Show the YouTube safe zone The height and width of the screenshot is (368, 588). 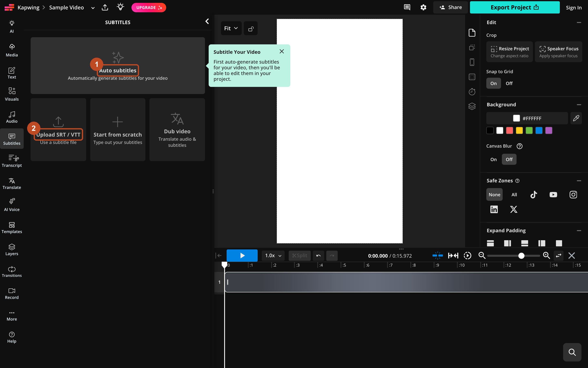553,194
